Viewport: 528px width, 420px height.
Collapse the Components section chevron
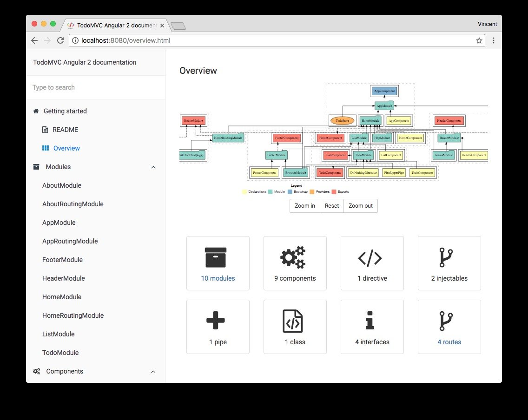(x=153, y=371)
